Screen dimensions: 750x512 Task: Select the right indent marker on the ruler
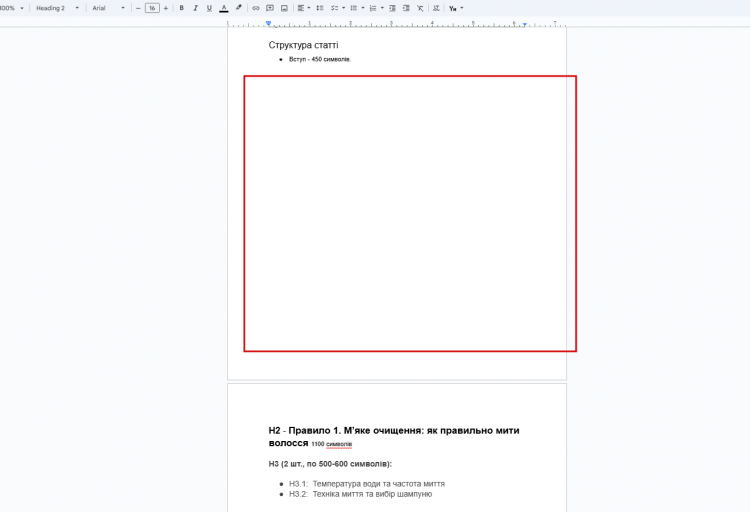tap(525, 24)
